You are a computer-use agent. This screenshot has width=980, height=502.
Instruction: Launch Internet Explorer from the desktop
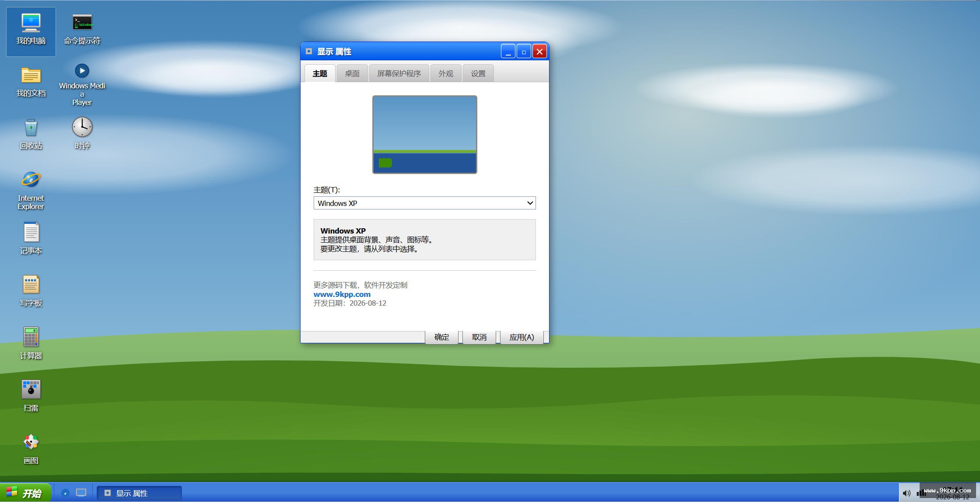click(x=31, y=191)
